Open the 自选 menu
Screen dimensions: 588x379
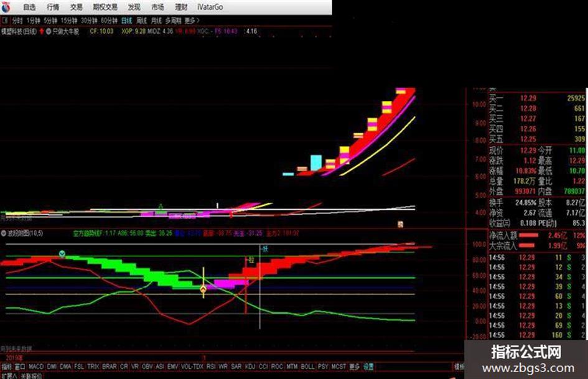pyautogui.click(x=29, y=7)
